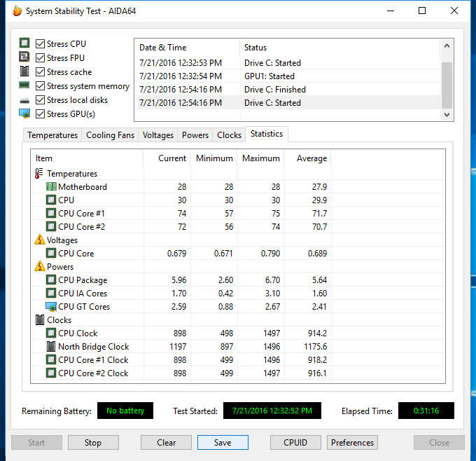This screenshot has height=461, width=476.
Task: Click the Maximum column header
Action: click(260, 158)
